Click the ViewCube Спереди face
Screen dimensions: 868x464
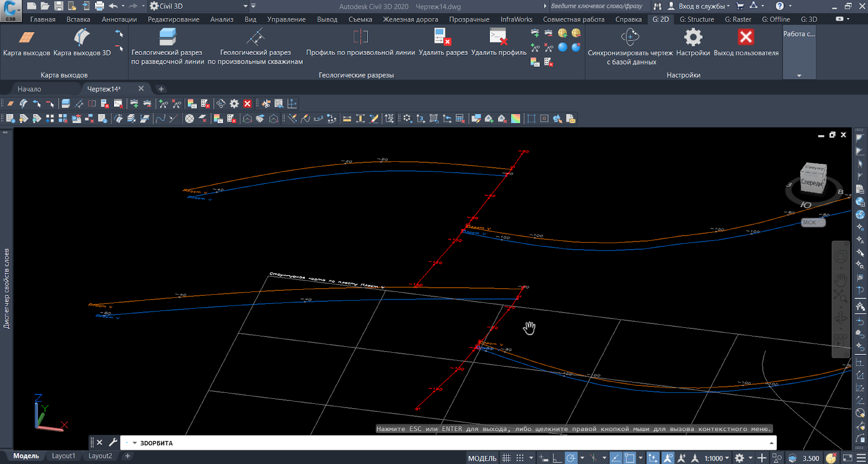(x=812, y=182)
